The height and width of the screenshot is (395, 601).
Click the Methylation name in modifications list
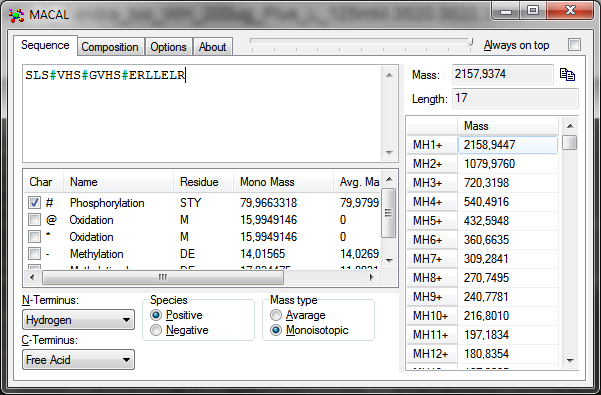[96, 254]
